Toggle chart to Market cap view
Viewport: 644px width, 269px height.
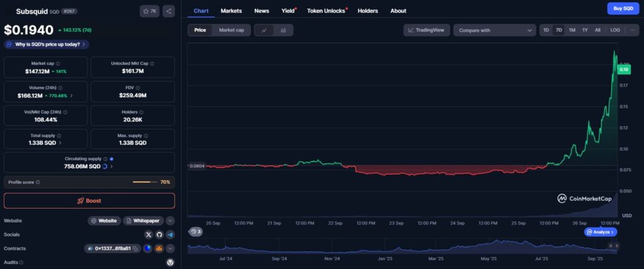point(231,30)
